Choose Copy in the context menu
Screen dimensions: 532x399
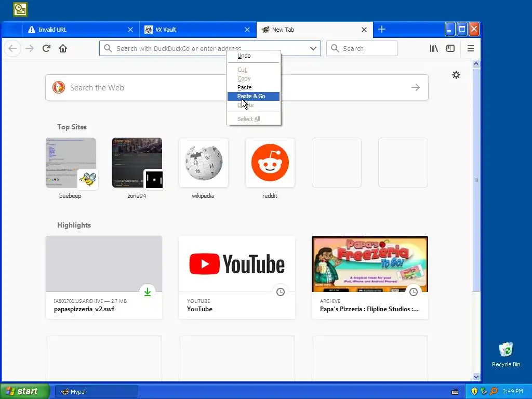pos(254,78)
